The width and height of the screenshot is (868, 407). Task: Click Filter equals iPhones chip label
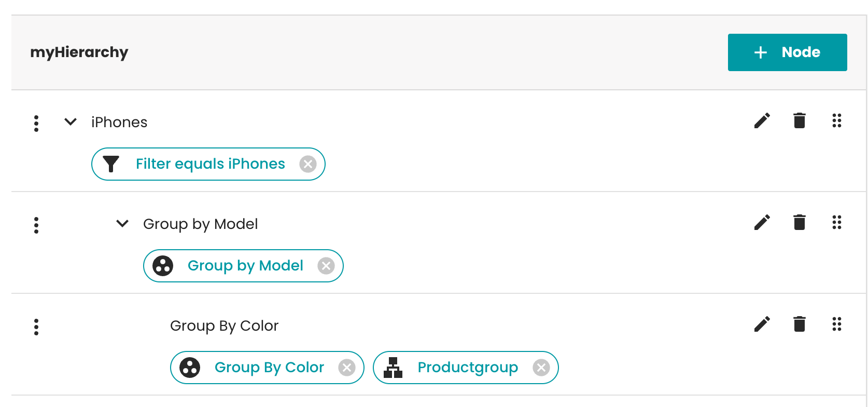tap(210, 164)
